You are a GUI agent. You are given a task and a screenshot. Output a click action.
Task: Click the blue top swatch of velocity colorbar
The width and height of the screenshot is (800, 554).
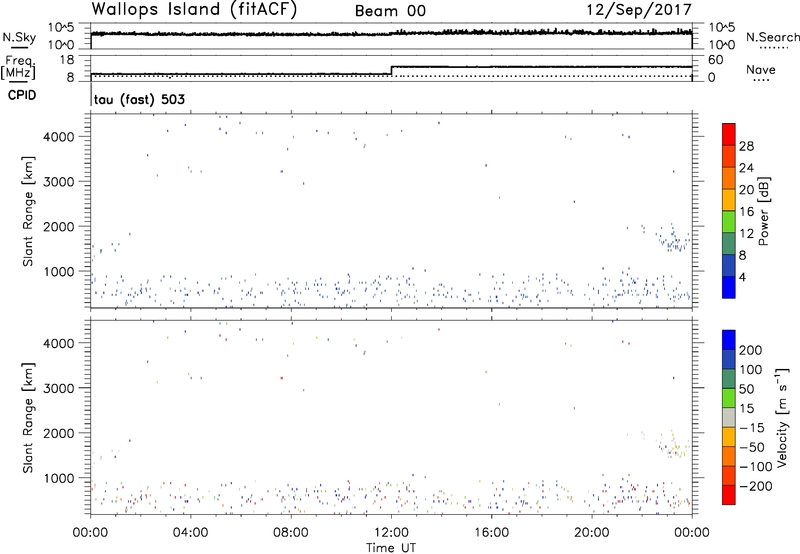tap(729, 340)
